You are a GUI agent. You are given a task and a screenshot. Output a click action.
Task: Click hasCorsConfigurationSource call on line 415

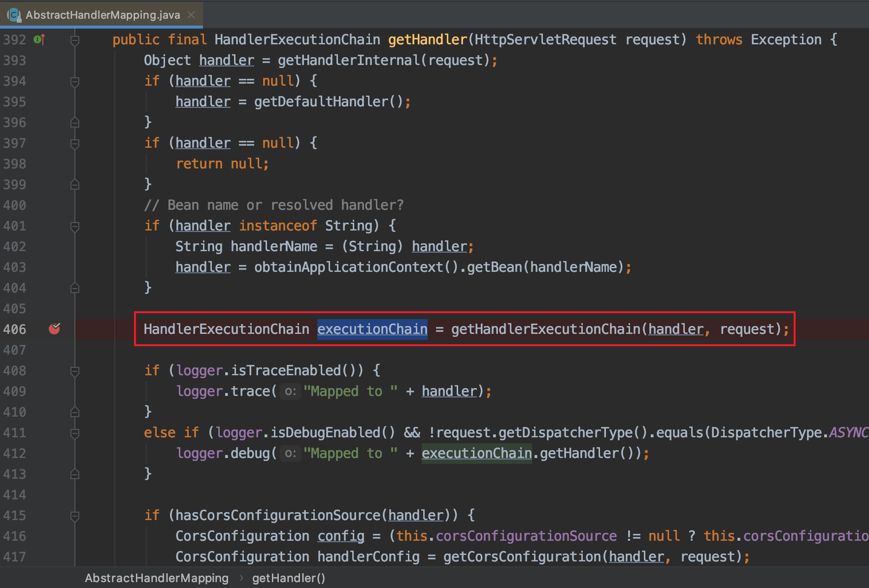[x=278, y=515]
